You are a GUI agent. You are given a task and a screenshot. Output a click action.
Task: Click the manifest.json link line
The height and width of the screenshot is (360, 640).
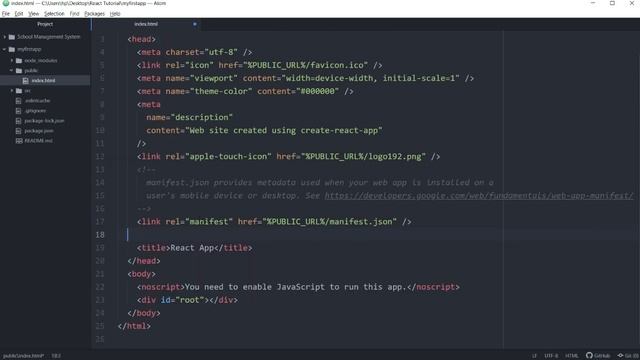click(274, 222)
